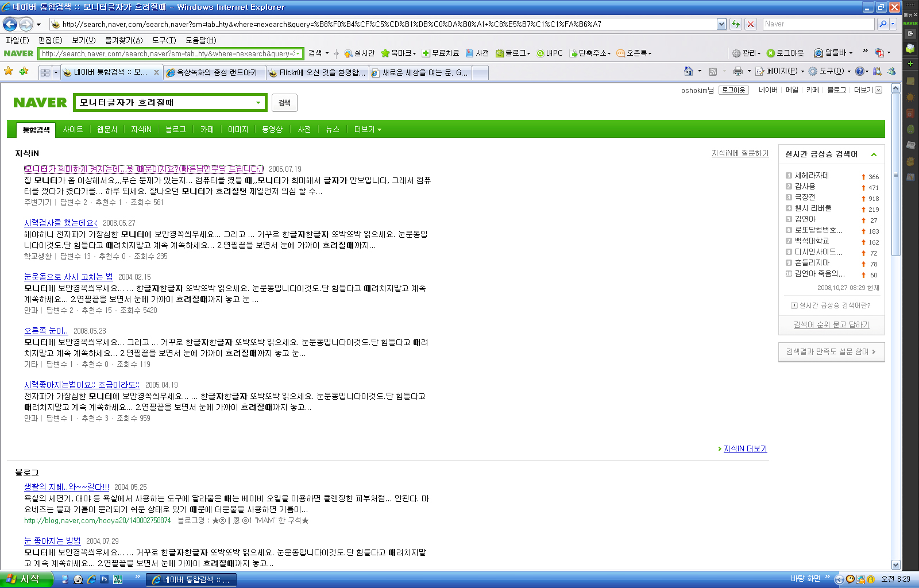Click 지식iN에 질문하기 link

740,153
